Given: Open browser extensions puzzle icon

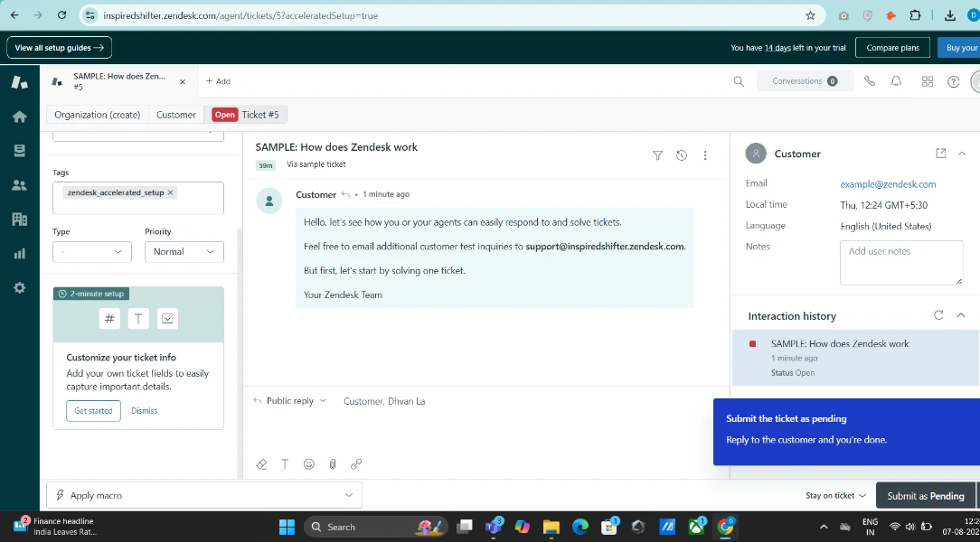Looking at the screenshot, I should [x=915, y=15].
